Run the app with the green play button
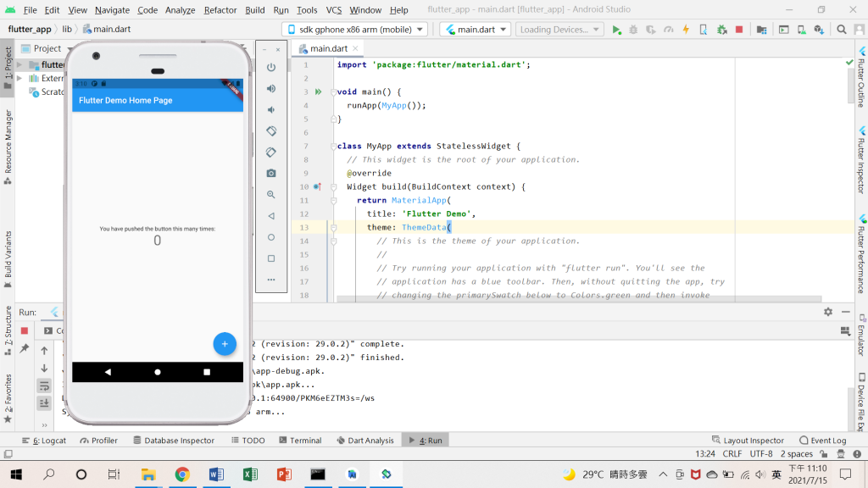Viewport: 868px width, 488px height. pyautogui.click(x=616, y=30)
